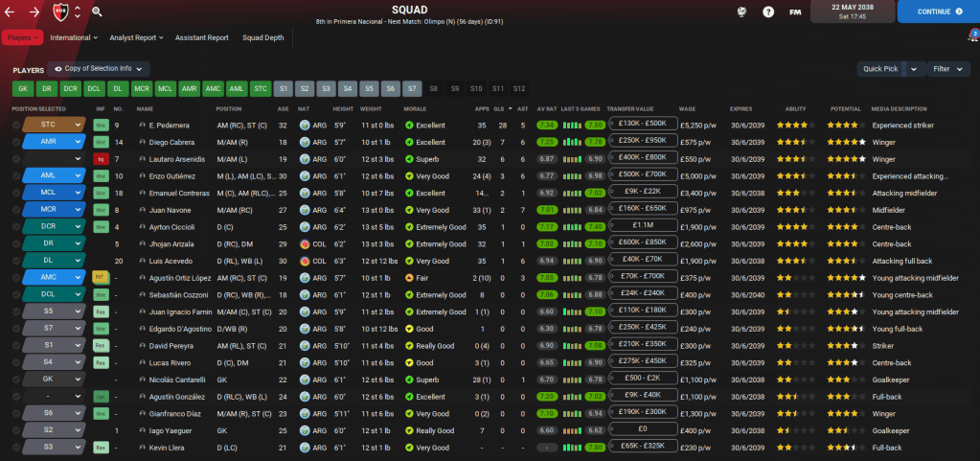Tick the selection circle for Ayrton Ciccioli
The height and width of the screenshot is (461, 980).
(16, 226)
